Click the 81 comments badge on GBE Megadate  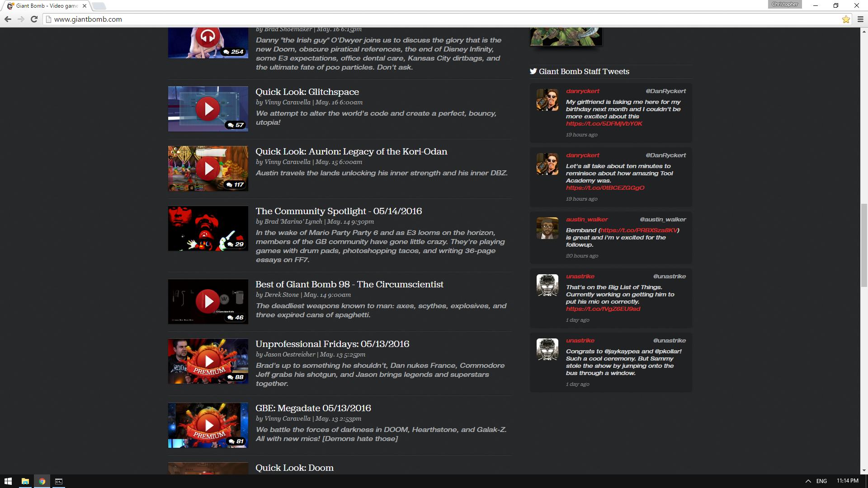pyautogui.click(x=236, y=441)
